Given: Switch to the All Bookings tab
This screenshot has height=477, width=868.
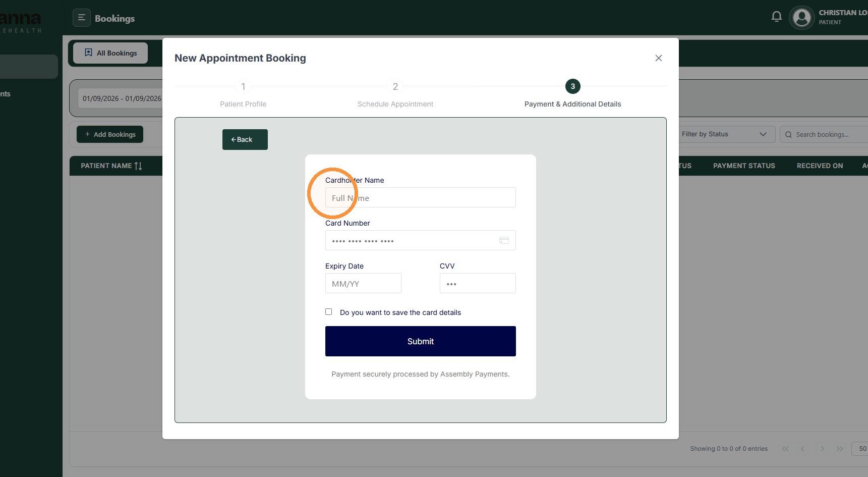Looking at the screenshot, I should [x=110, y=53].
